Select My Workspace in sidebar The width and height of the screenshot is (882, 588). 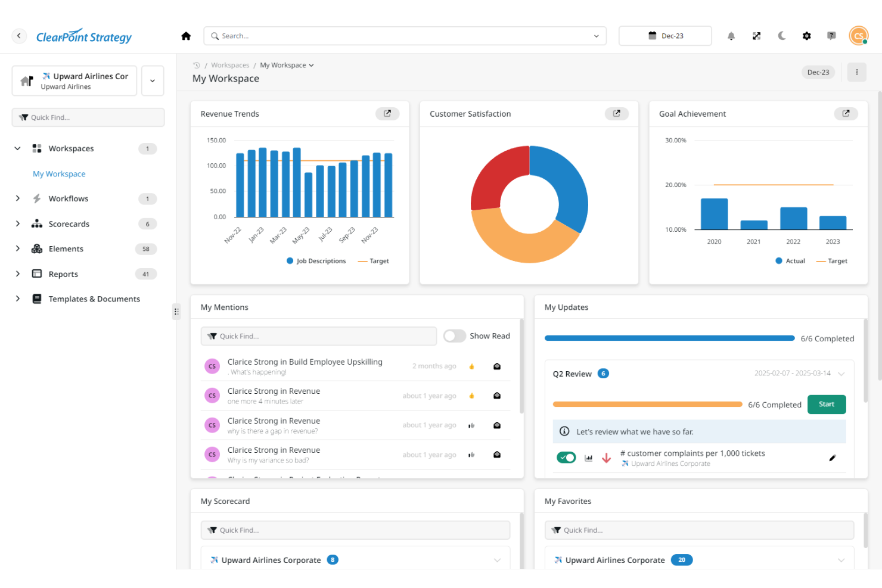(x=59, y=173)
